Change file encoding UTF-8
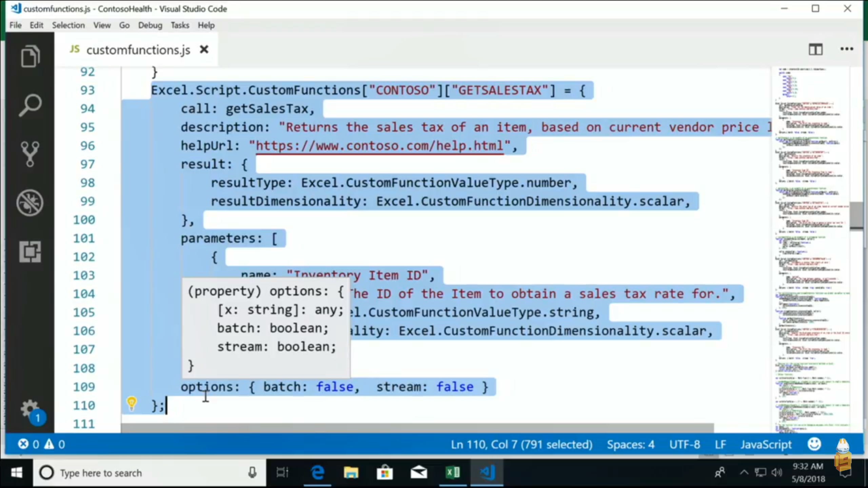Image resolution: width=868 pixels, height=488 pixels. pyautogui.click(x=685, y=444)
